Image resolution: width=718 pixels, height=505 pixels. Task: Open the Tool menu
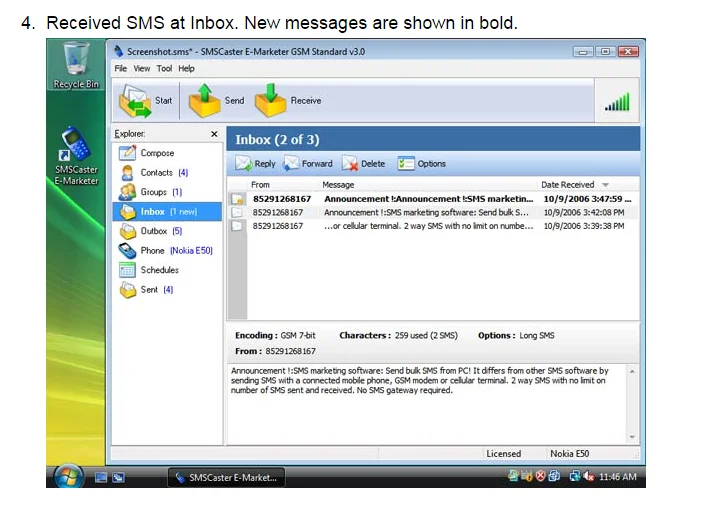(164, 69)
